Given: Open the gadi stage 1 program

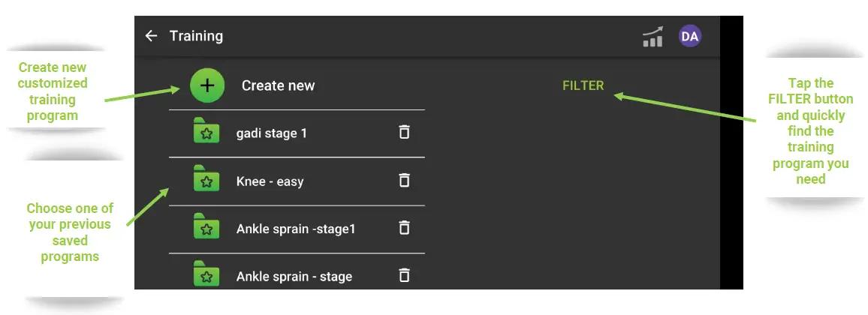Looking at the screenshot, I should point(271,133).
